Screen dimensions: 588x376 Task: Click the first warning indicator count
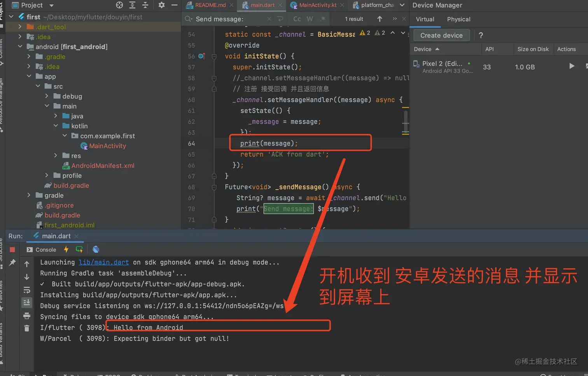(365, 33)
